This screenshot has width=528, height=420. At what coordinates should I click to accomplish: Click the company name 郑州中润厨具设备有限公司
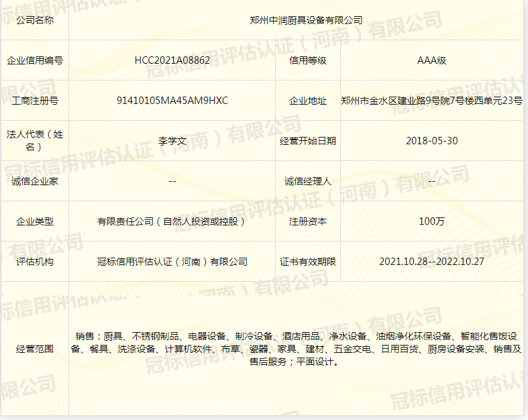[305, 20]
